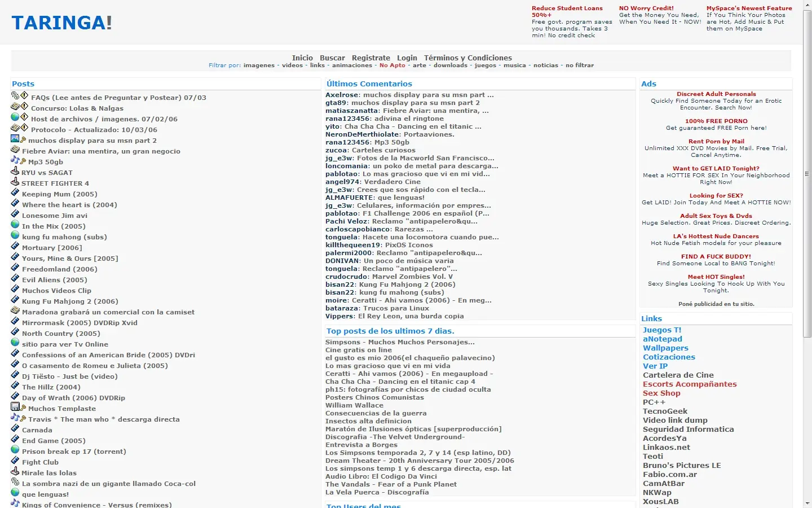812x508 pixels.
Task: Click the video icon beside 'Lonesome Jim avi'
Action: (15, 214)
